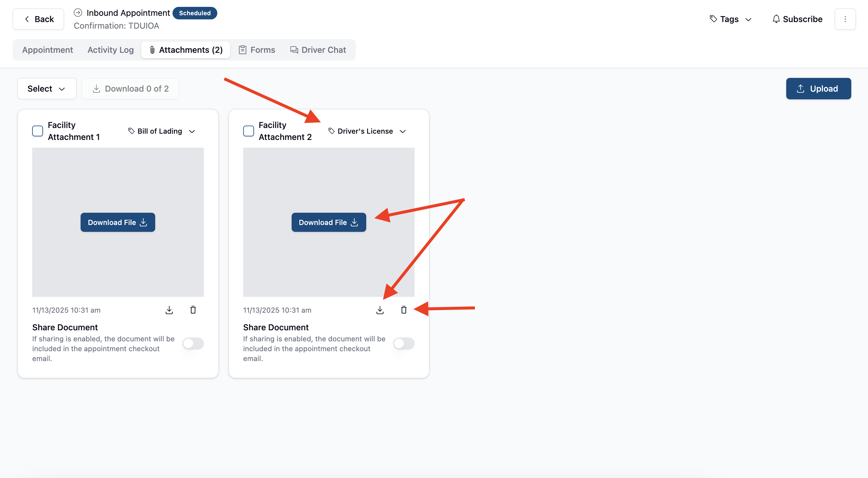Open the three-dot more options menu
Image resolution: width=868 pixels, height=478 pixels.
click(x=845, y=19)
